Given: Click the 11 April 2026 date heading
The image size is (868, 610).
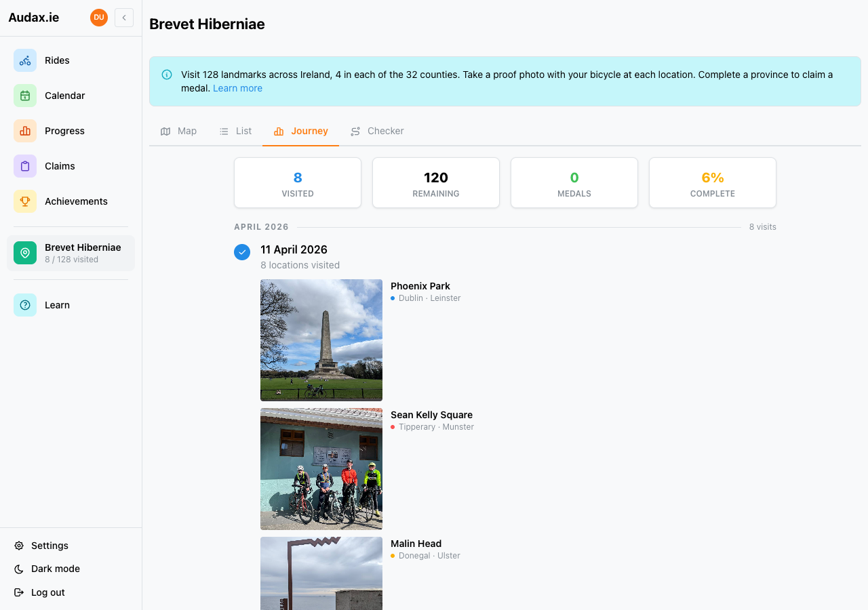Looking at the screenshot, I should coord(294,250).
